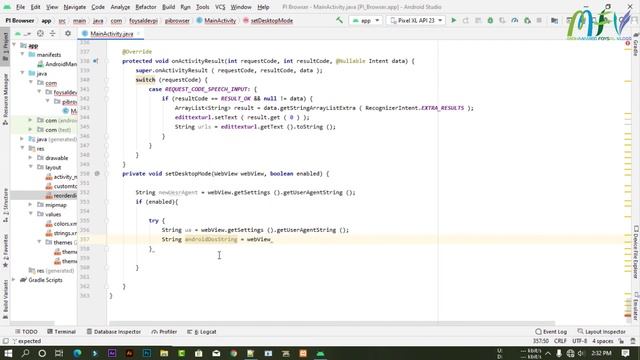Click the scroll-from-source target icon
Viewport: 640px width, 360px height.
(x=40, y=33)
